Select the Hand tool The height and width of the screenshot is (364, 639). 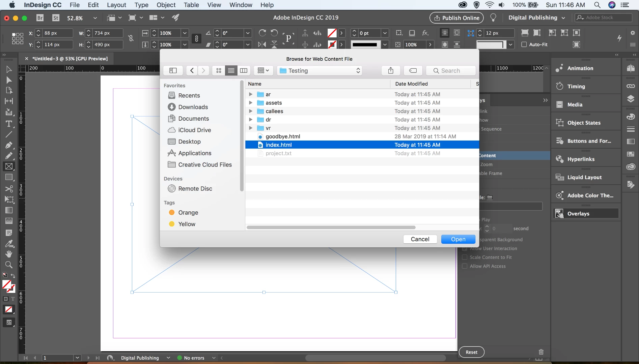tap(9, 254)
